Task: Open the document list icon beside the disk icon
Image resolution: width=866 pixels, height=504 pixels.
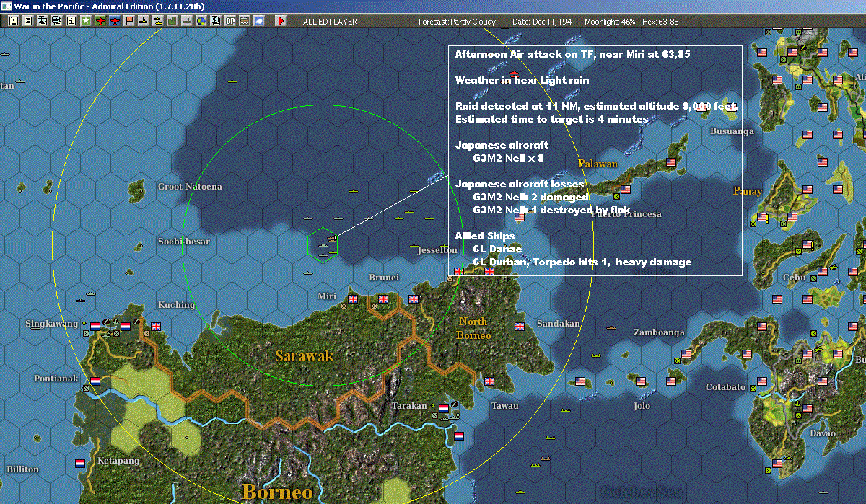Action: point(28,21)
